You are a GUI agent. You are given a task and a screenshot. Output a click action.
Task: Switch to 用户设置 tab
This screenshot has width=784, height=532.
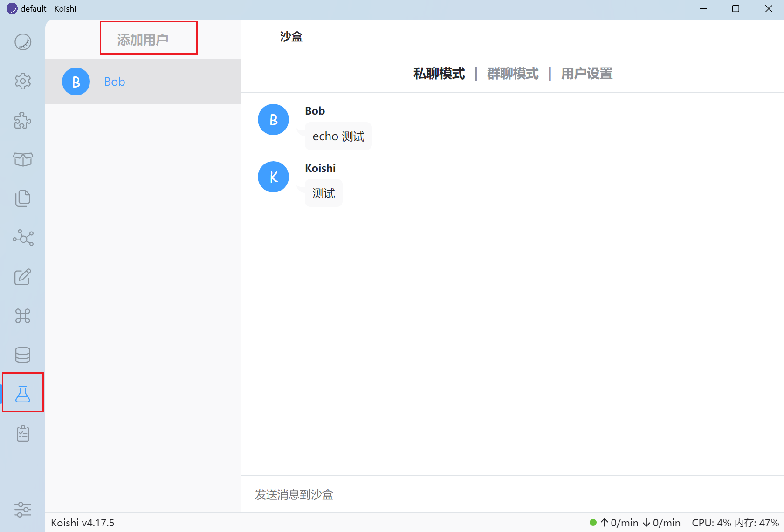(587, 74)
